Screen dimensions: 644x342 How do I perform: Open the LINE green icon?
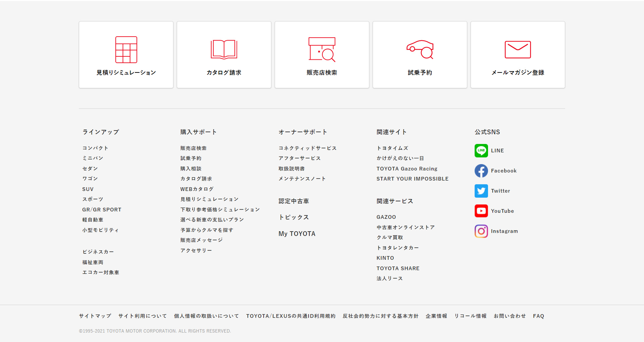point(481,151)
